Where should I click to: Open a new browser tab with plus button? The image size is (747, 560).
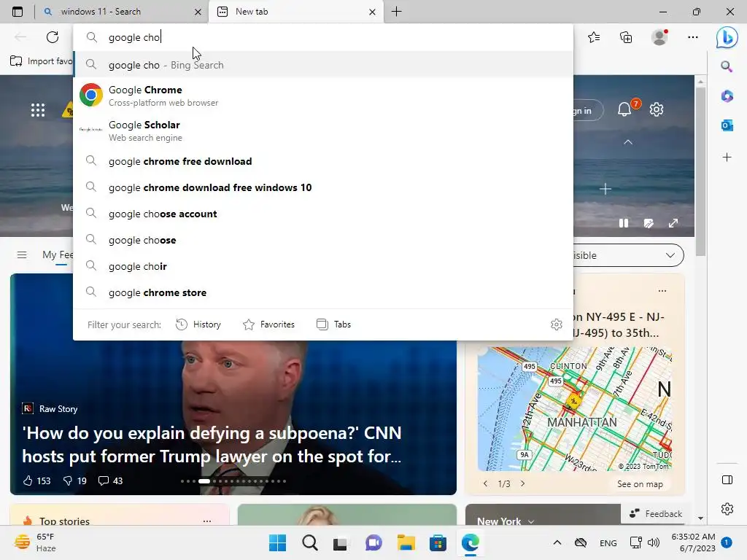396,12
